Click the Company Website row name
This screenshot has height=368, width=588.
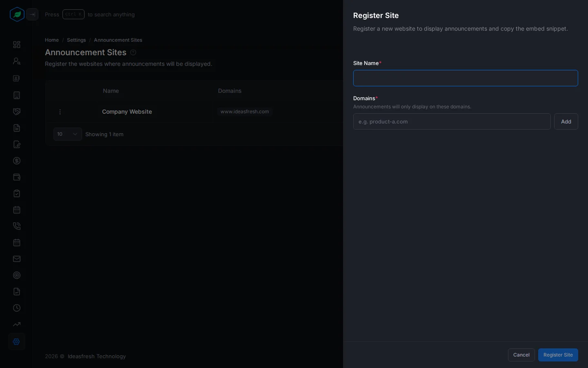(x=127, y=112)
